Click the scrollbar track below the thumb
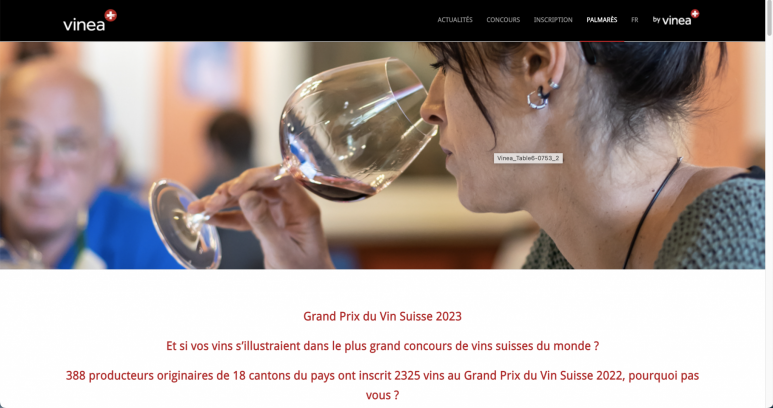 point(769,222)
